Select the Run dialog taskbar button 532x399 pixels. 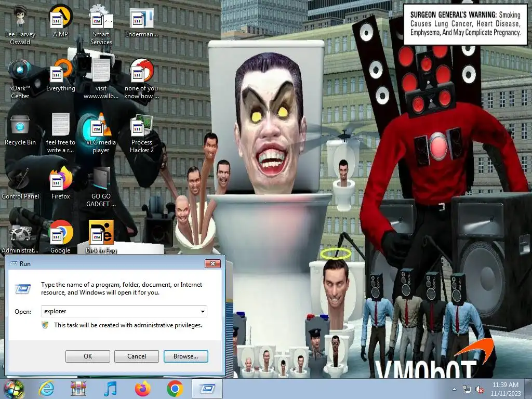[x=207, y=389]
